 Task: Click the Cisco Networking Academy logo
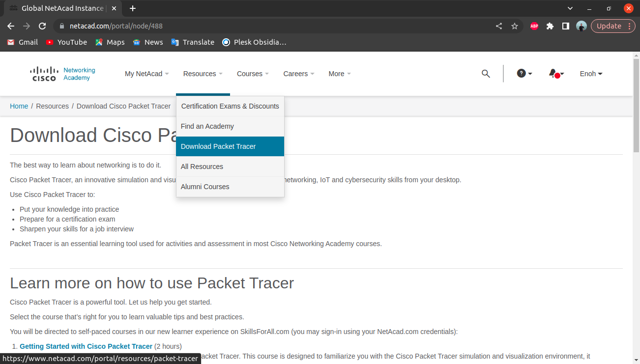[63, 74]
